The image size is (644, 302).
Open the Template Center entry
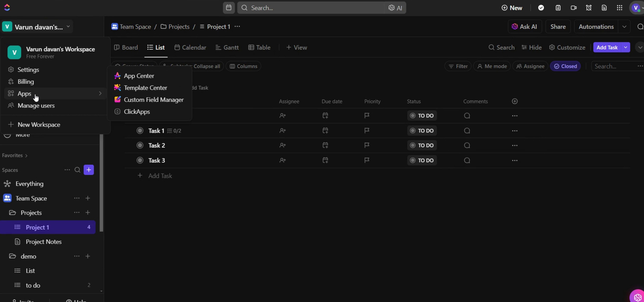(145, 88)
